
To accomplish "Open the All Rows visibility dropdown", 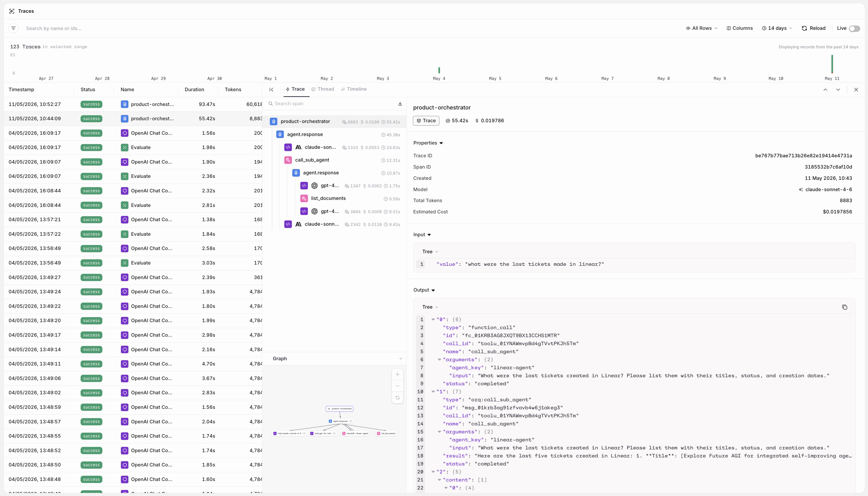I will [x=702, y=28].
